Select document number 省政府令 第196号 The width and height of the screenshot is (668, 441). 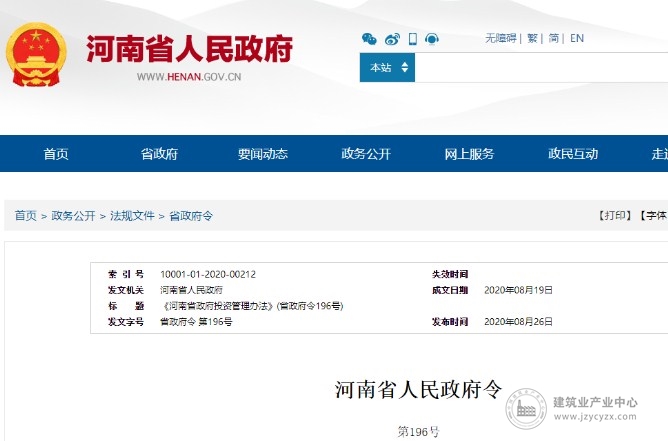[x=196, y=322]
